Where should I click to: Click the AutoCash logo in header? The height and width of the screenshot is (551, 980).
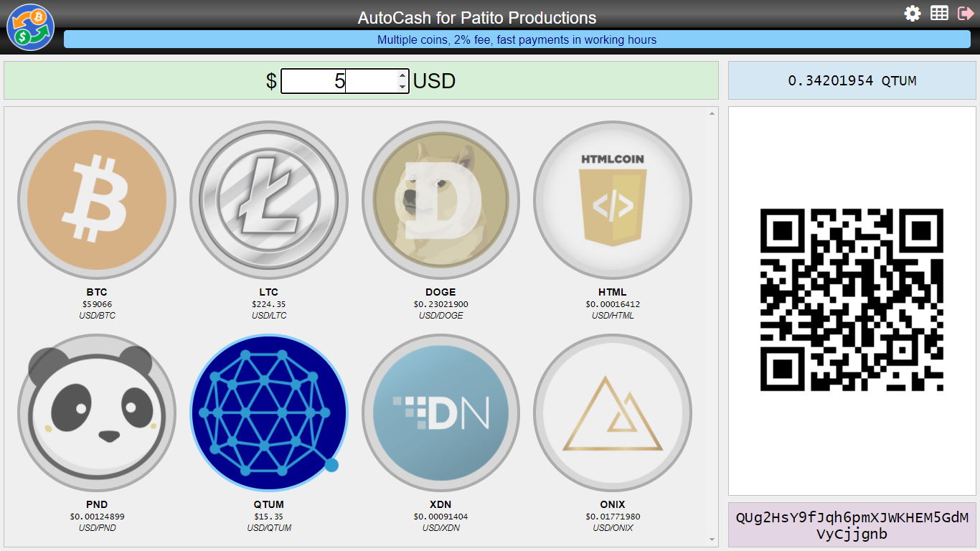(30, 27)
